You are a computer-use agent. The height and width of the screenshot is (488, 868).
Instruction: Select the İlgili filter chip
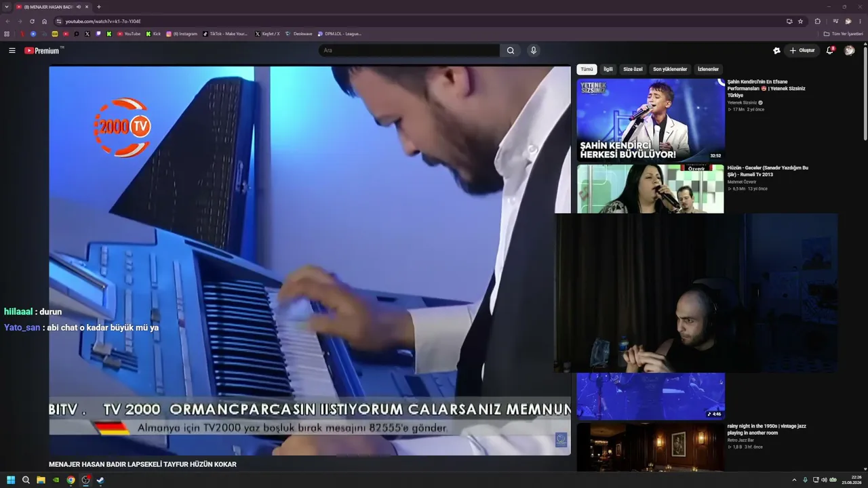(x=608, y=69)
